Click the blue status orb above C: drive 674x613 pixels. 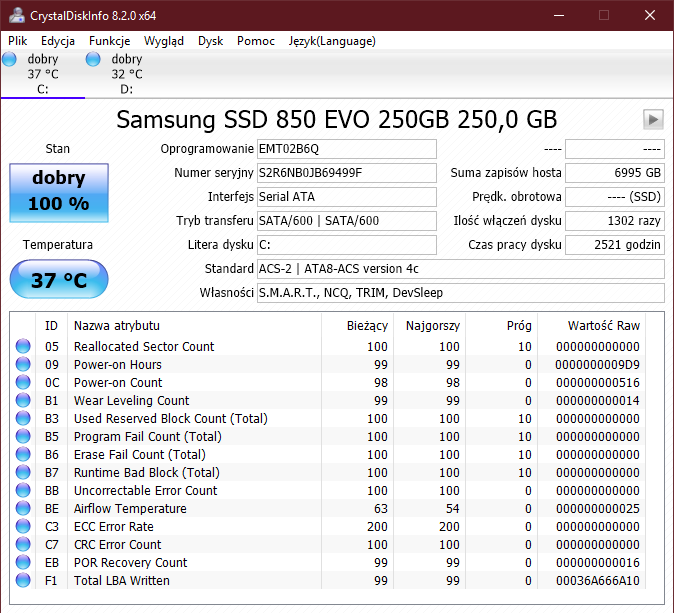coord(9,59)
